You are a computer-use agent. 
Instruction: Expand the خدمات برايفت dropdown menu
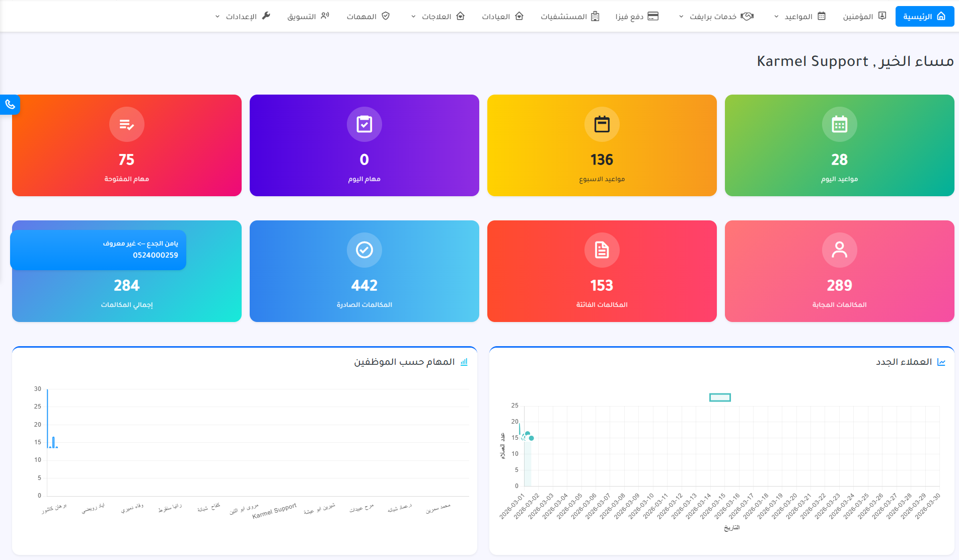716,17
